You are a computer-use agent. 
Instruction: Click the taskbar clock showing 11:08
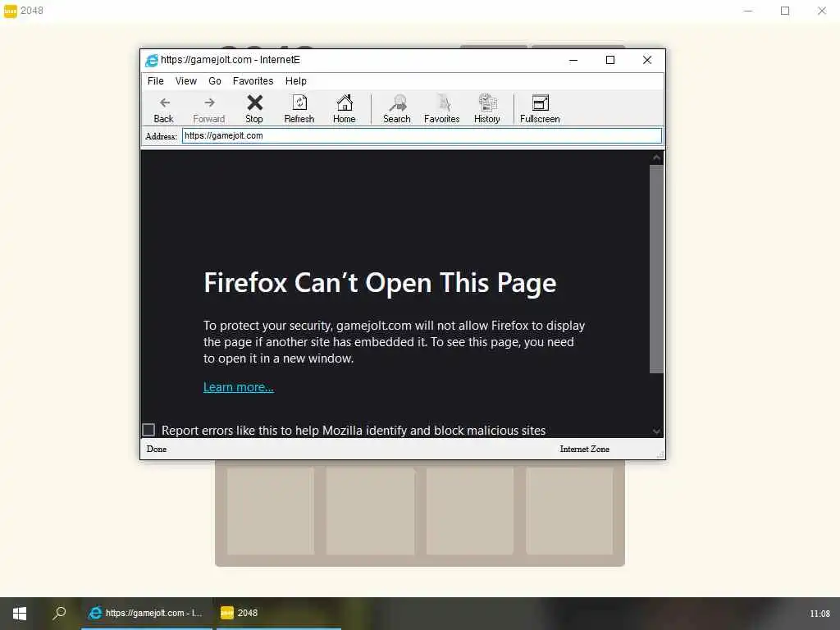819,614
